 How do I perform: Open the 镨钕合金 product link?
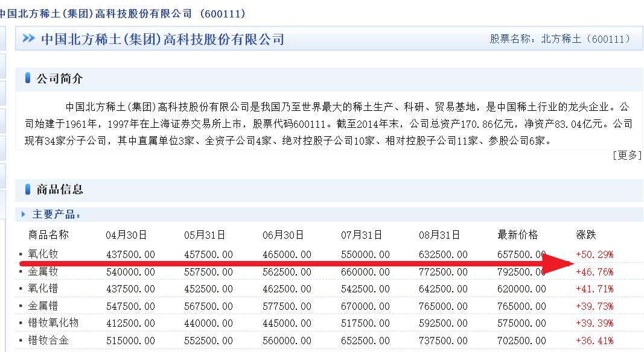pos(48,340)
